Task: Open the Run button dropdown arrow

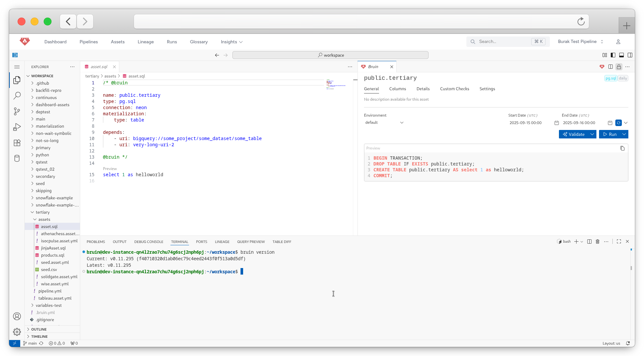Action: point(624,134)
